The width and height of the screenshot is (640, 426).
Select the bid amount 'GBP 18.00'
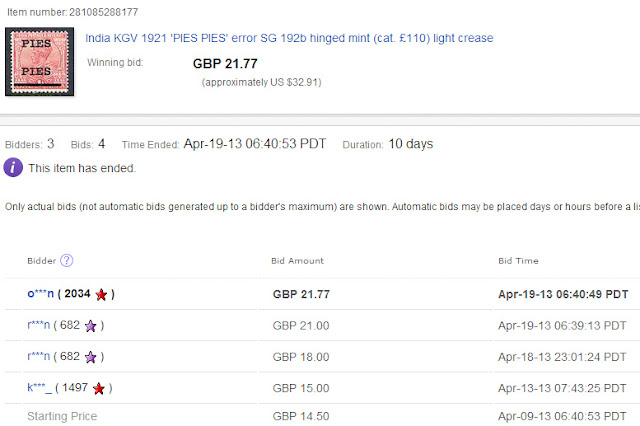301,357
